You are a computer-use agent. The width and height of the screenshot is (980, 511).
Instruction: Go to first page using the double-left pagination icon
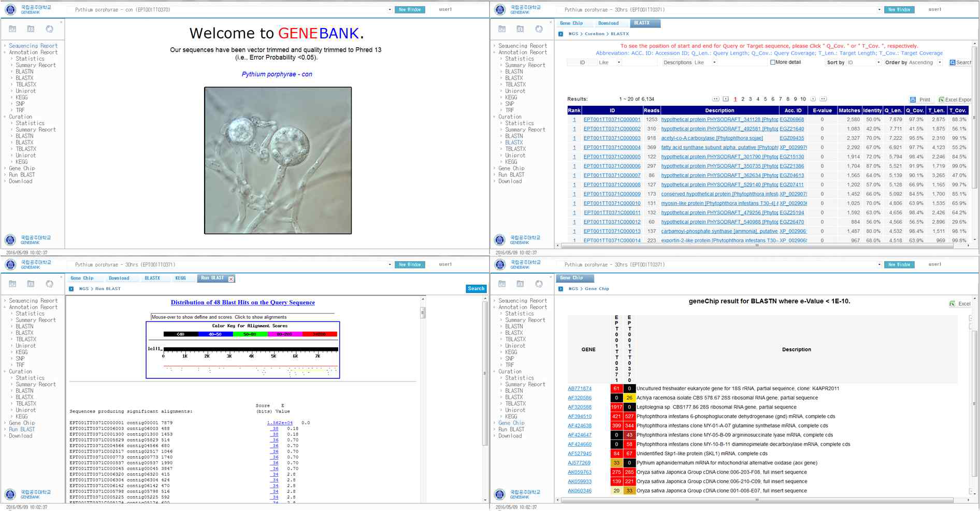(716, 99)
